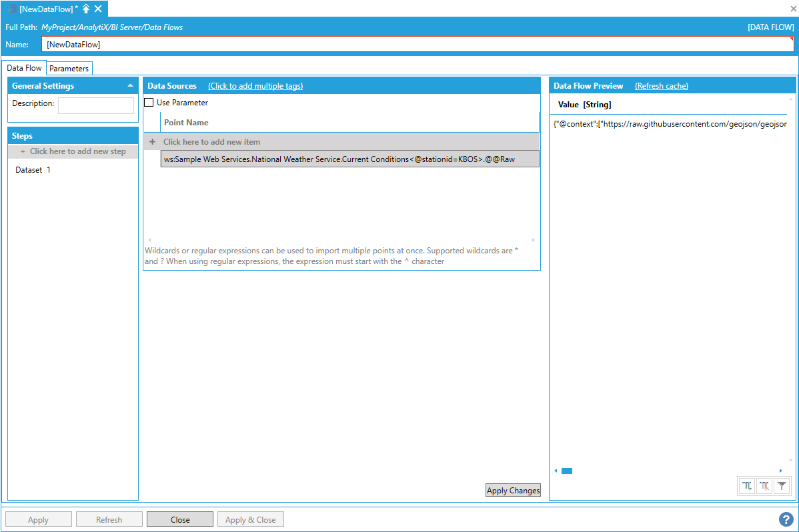This screenshot has height=532, width=799.
Task: Open help with the question mark icon
Action: click(786, 519)
